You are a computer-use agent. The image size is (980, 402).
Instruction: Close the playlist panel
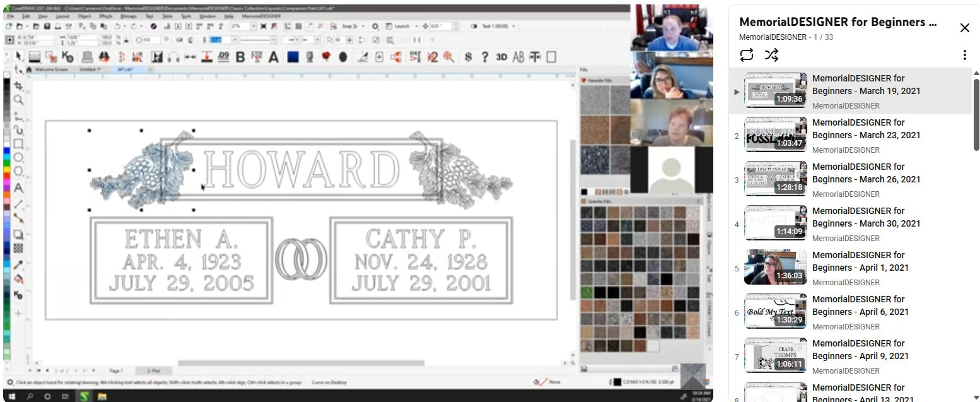(964, 28)
